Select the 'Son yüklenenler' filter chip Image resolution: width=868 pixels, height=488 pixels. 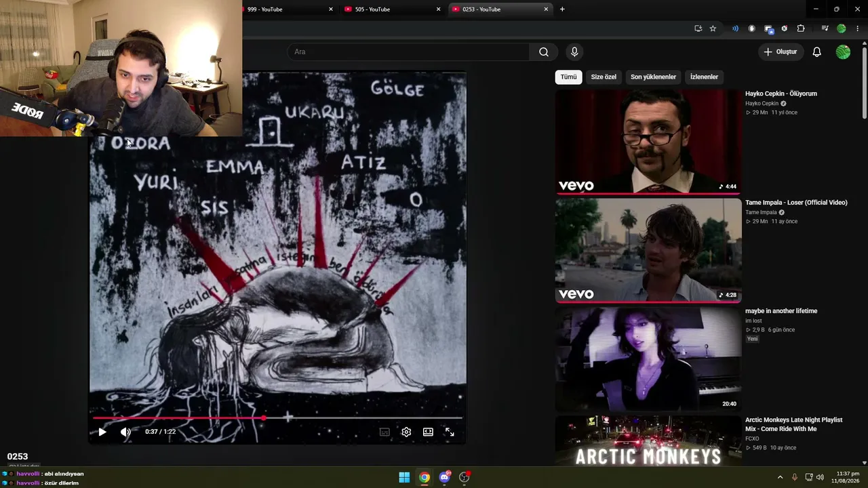coord(653,77)
